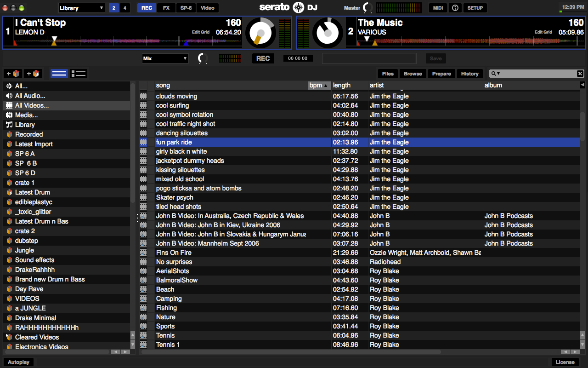Click the library search field

click(x=537, y=74)
